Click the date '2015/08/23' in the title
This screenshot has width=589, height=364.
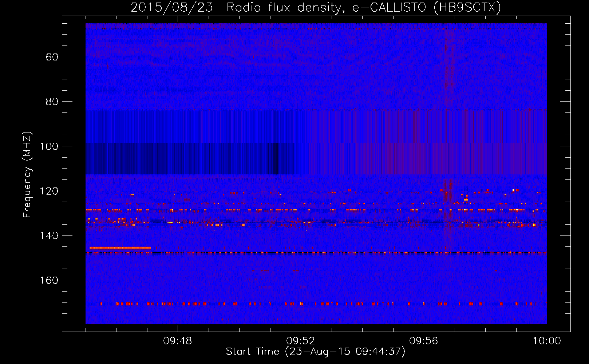click(x=171, y=8)
